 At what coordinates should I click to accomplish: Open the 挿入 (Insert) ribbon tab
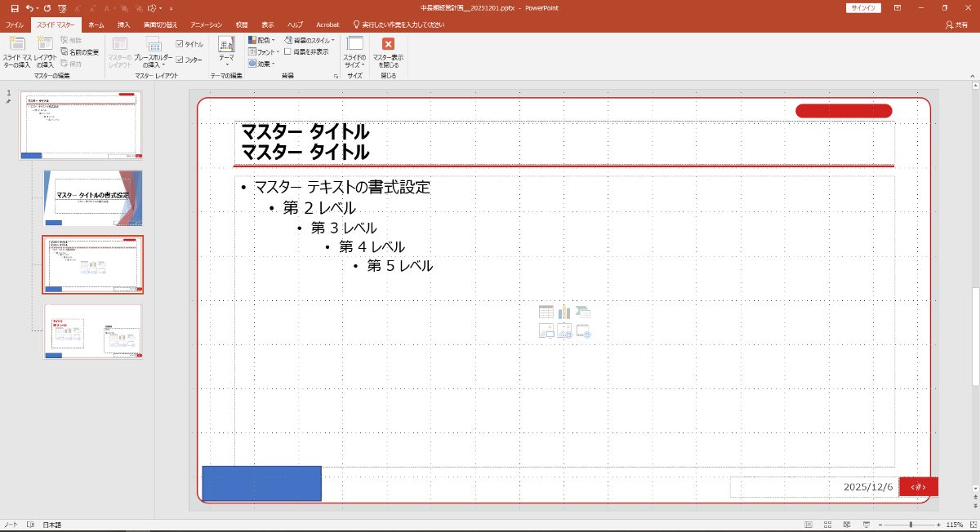tap(123, 25)
